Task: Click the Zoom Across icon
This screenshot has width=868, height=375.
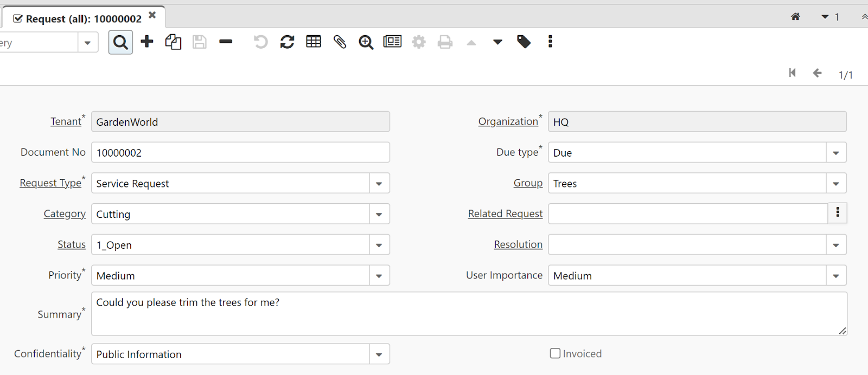Action: (366, 42)
